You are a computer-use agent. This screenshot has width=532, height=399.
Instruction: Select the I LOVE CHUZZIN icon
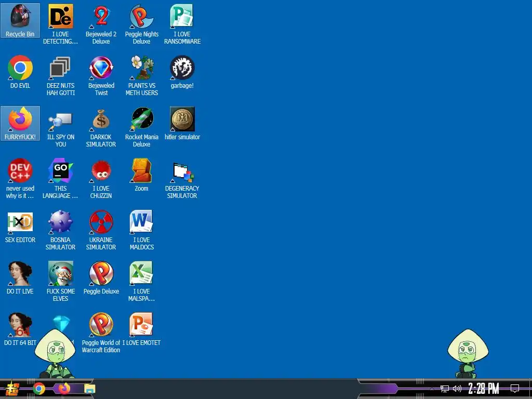101,179
